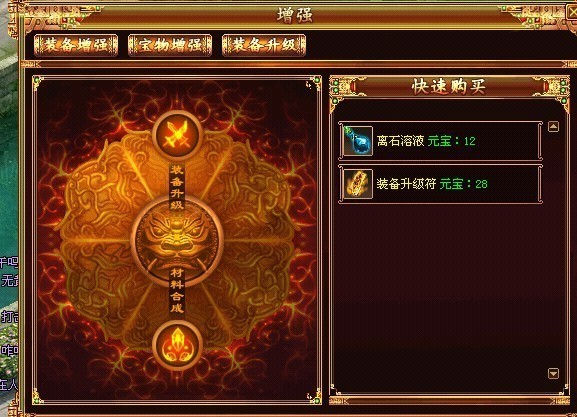The height and width of the screenshot is (417, 577).
Task: Click the beast face medallion in center
Action: (x=177, y=239)
